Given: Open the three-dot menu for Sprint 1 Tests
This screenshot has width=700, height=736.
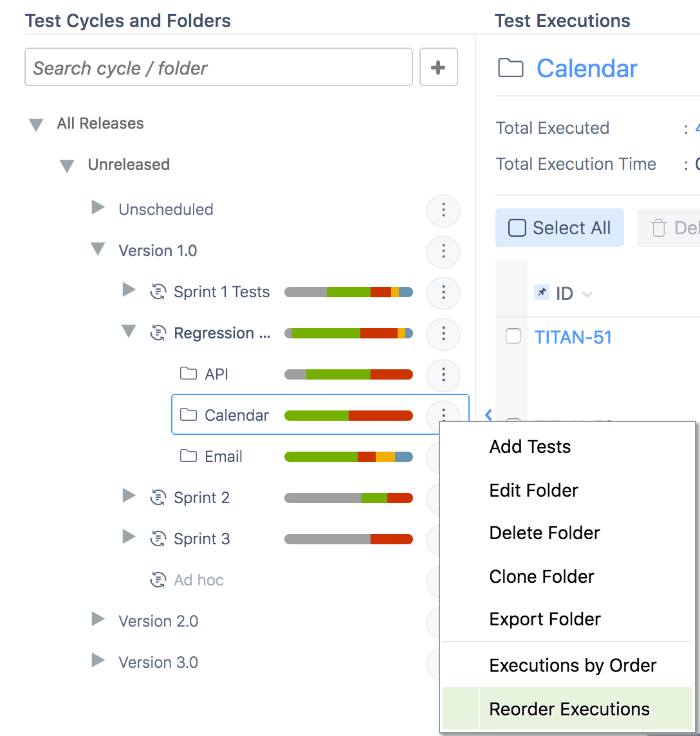Looking at the screenshot, I should point(443,293).
